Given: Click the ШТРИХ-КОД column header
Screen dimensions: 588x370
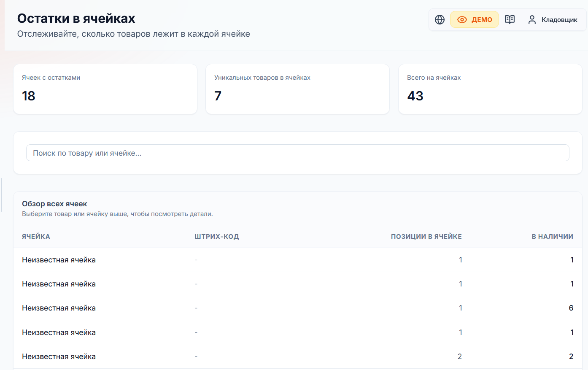Looking at the screenshot, I should tap(217, 237).
